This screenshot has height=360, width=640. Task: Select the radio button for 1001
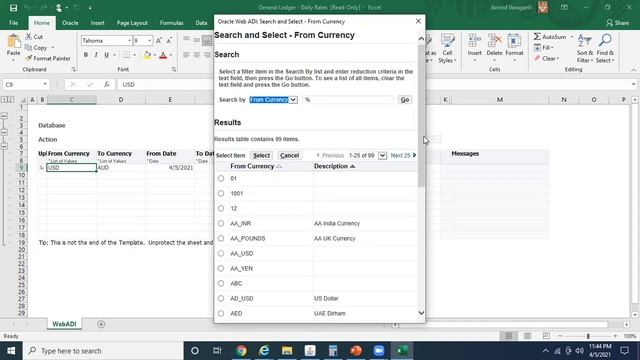[x=221, y=193]
